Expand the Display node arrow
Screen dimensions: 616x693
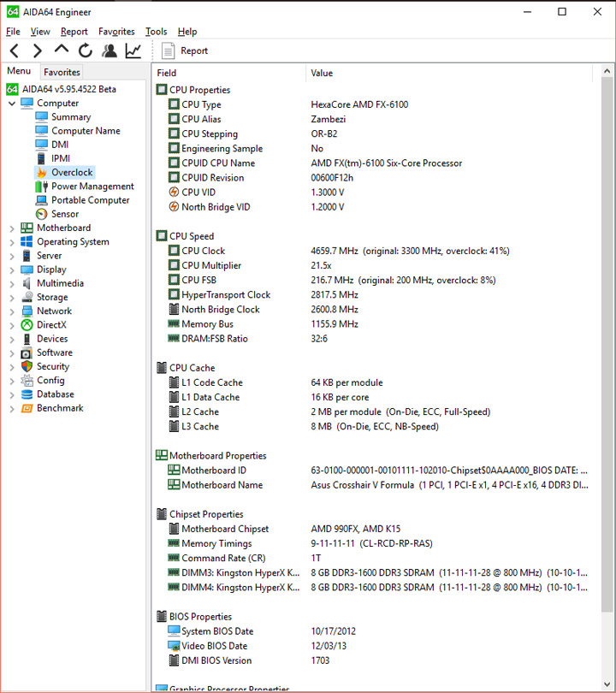pos(12,270)
